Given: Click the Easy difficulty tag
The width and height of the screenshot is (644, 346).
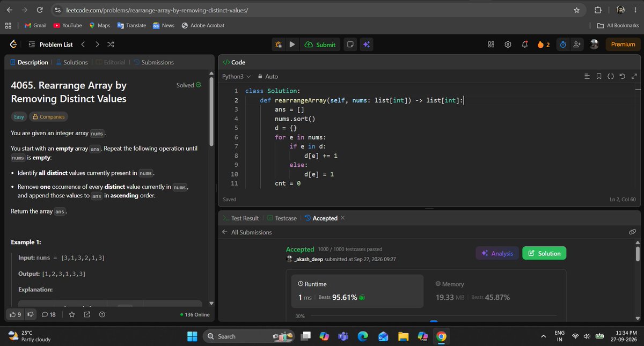Looking at the screenshot, I should [x=19, y=116].
